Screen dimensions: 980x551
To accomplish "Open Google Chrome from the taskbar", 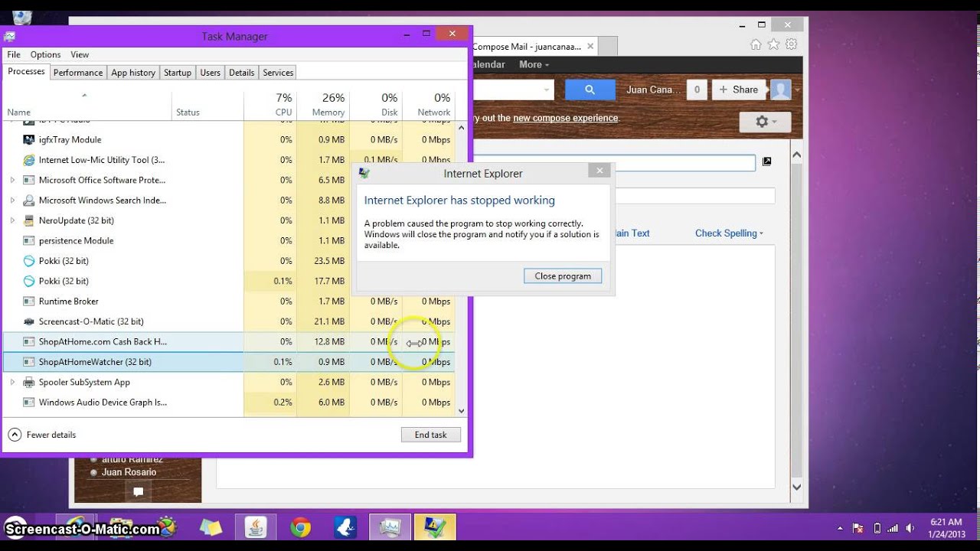I will pos(300,527).
